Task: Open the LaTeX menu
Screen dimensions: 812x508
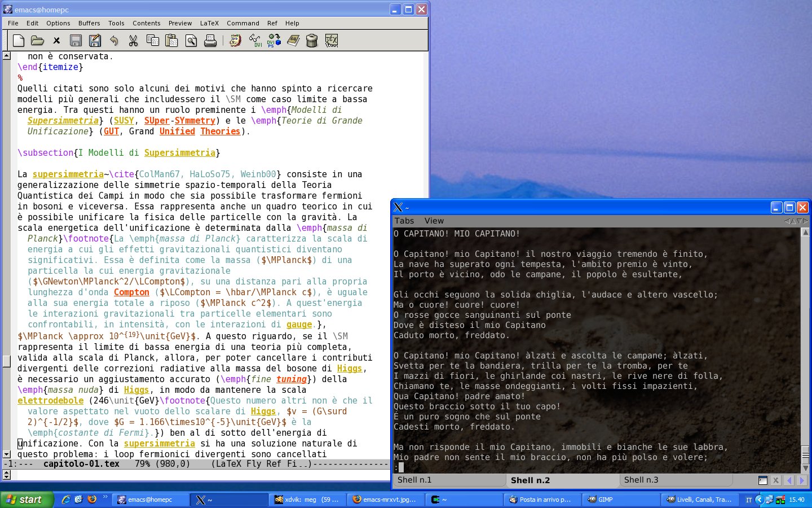Action: click(209, 23)
